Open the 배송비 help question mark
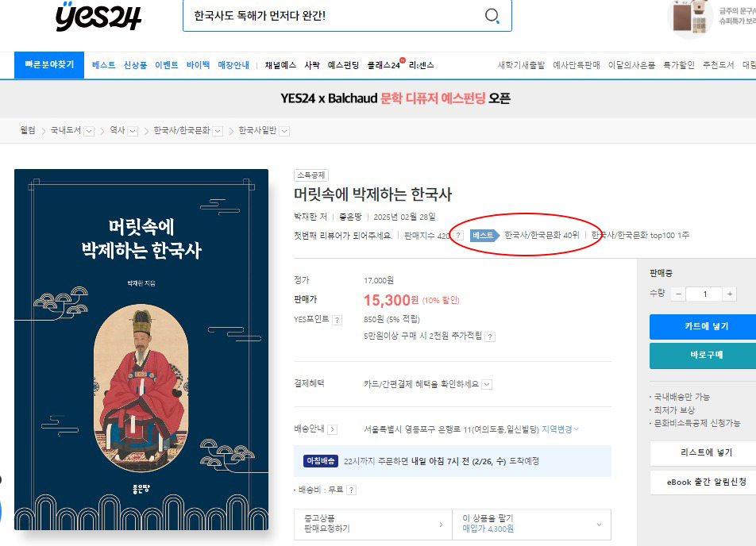756x546 pixels. click(x=352, y=490)
